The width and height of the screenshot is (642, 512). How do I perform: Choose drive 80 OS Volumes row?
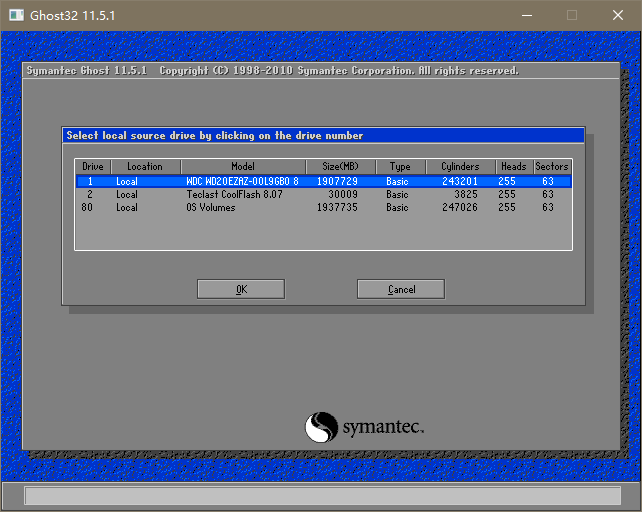pyautogui.click(x=323, y=207)
